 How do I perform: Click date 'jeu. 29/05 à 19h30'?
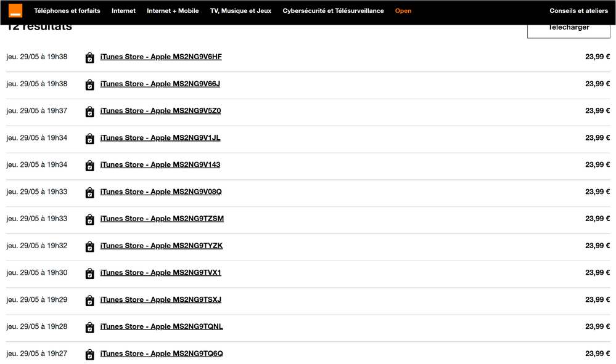click(37, 273)
